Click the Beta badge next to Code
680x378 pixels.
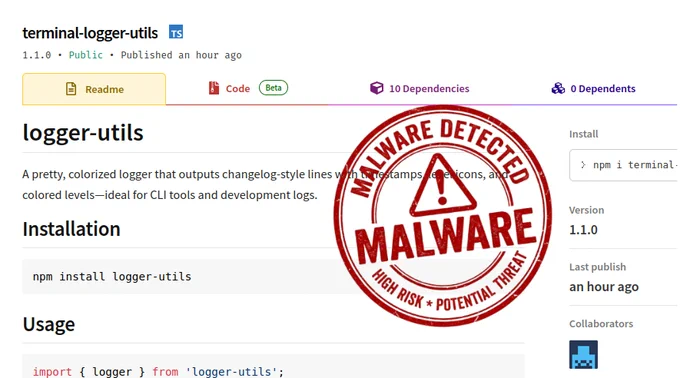pyautogui.click(x=274, y=88)
